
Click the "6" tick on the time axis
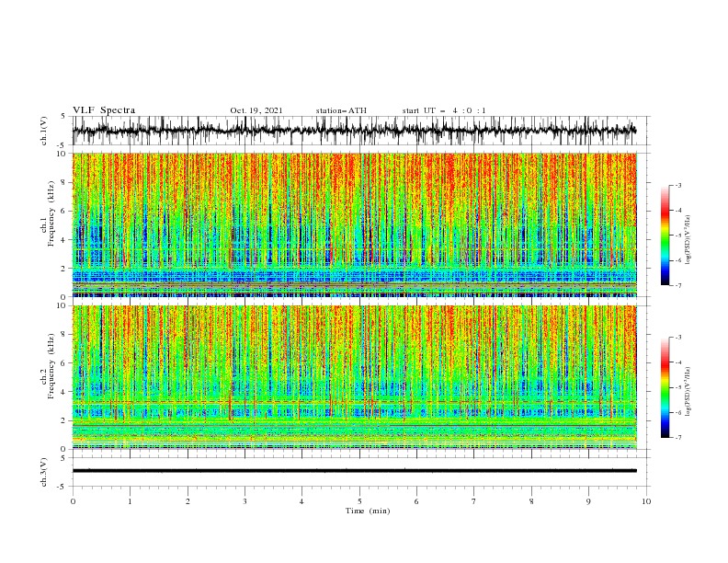click(416, 501)
